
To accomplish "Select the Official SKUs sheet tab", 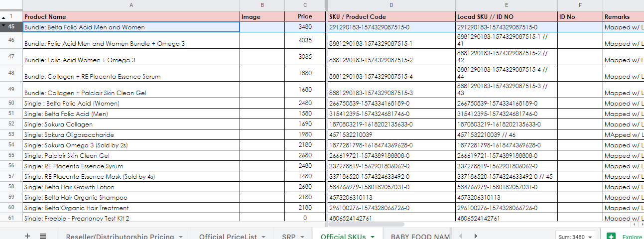I will coord(343,237).
